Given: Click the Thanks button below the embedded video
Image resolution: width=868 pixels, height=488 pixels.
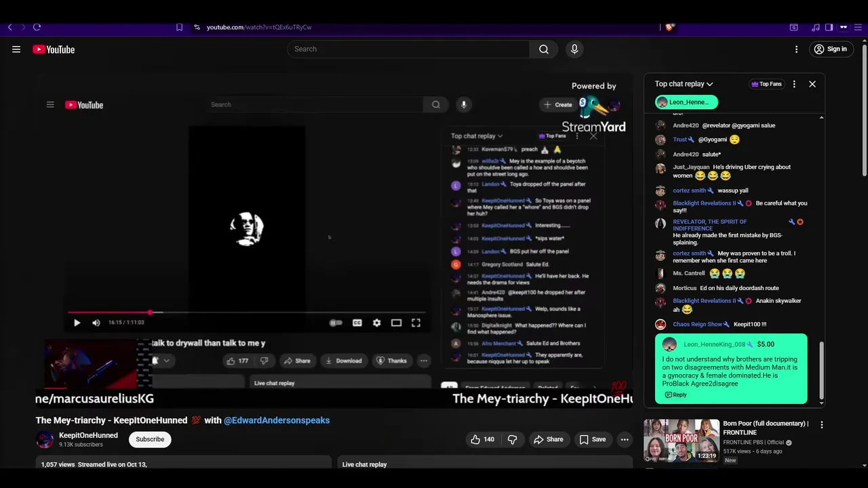Looking at the screenshot, I should point(392,361).
